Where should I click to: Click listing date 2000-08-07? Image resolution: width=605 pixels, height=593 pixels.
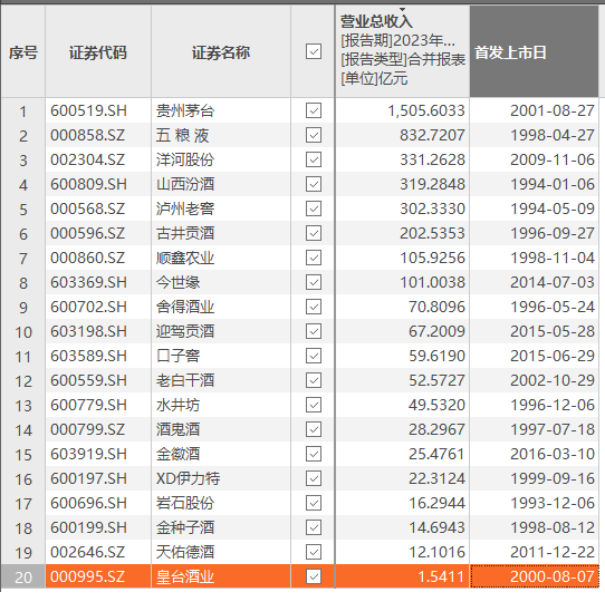(x=552, y=577)
